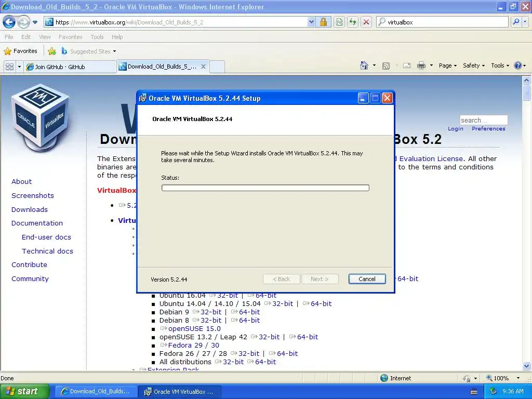Focus the search box containing virtualbox
This screenshot has width=532, height=399.
click(443, 22)
